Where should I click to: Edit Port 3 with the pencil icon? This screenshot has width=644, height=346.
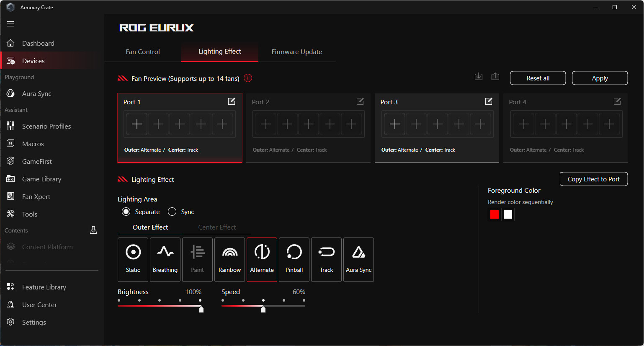[489, 101]
